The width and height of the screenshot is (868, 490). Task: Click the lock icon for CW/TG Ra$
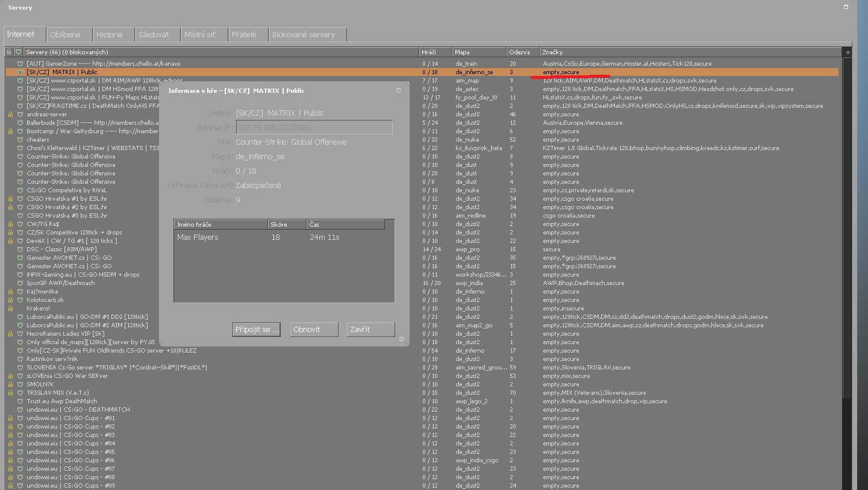point(10,224)
